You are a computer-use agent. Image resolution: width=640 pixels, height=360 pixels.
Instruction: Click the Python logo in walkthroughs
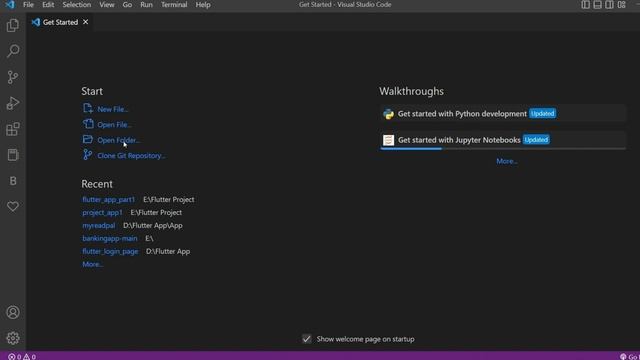388,114
